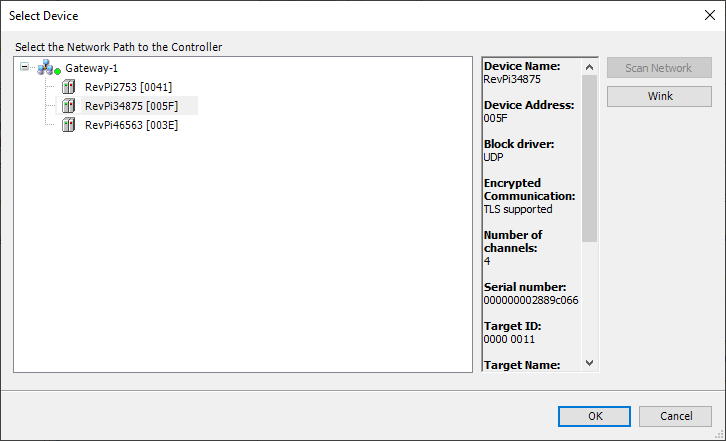This screenshot has height=441, width=726.
Task: Click the serial number value 000000002889c066
Action: [x=531, y=300]
